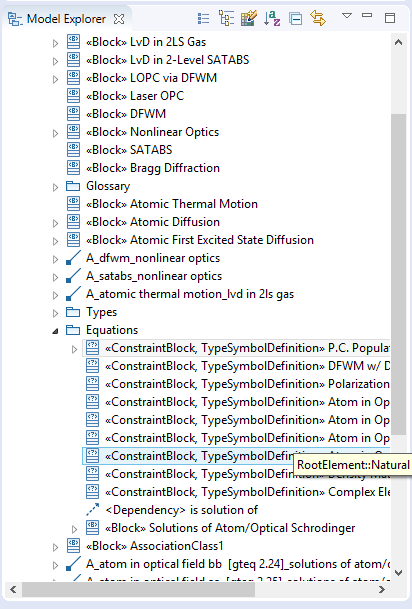Viewport: 412px width, 609px height.
Task: Toggle Link with Editor arrows icon
Action: (318, 18)
